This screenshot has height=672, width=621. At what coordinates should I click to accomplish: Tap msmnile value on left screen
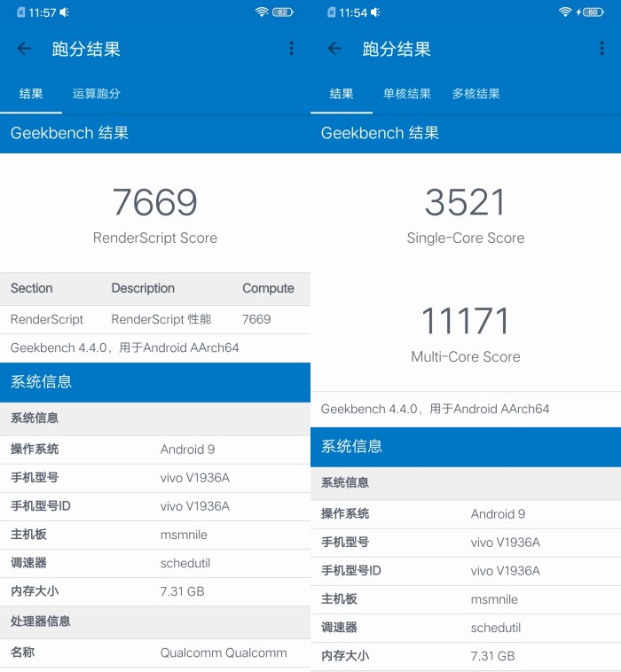coord(184,535)
